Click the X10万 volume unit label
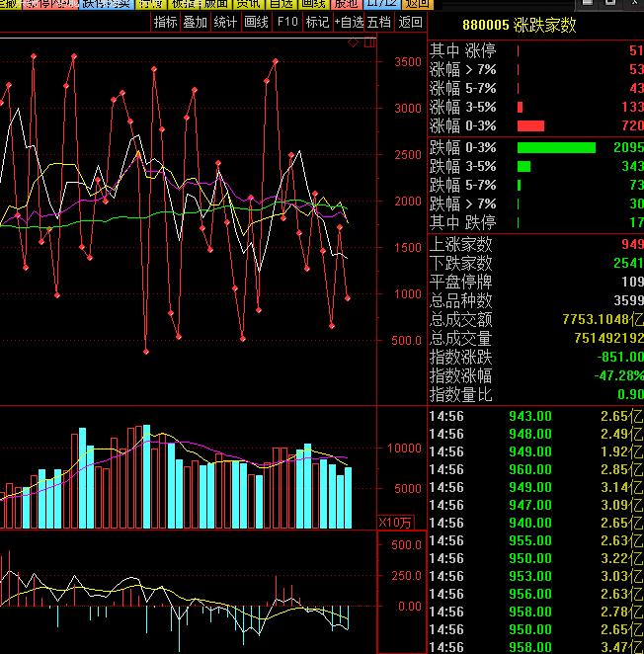Image resolution: width=644 pixels, height=654 pixels. (x=396, y=522)
